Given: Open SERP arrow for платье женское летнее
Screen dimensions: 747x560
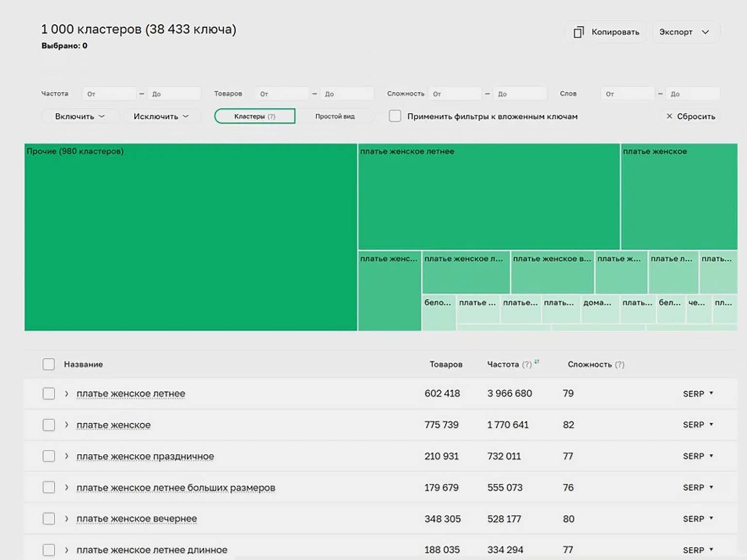Looking at the screenshot, I should point(711,393).
